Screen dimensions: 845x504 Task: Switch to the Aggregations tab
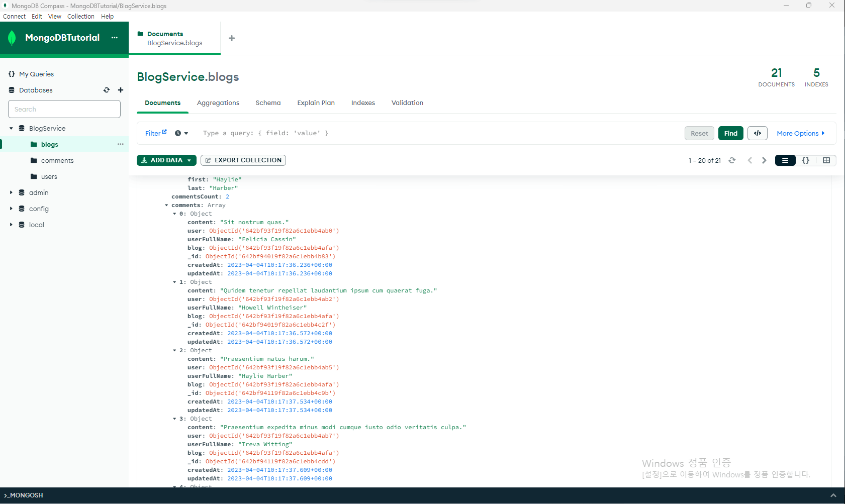coord(218,103)
